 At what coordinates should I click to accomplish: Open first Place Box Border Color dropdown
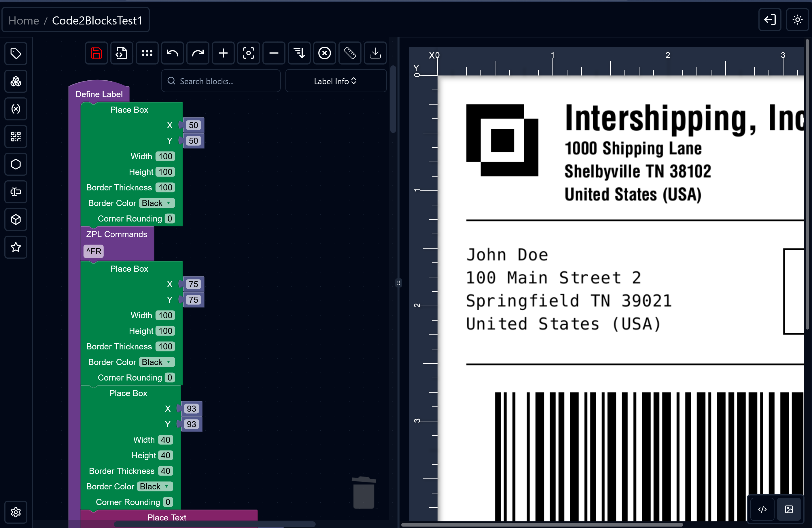coord(157,203)
